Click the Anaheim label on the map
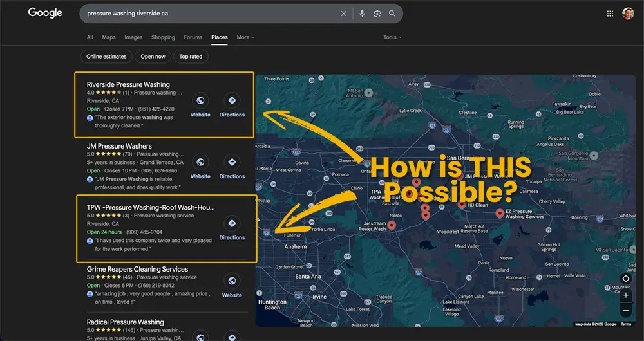Image resolution: width=644 pixels, height=341 pixels. coord(296,247)
